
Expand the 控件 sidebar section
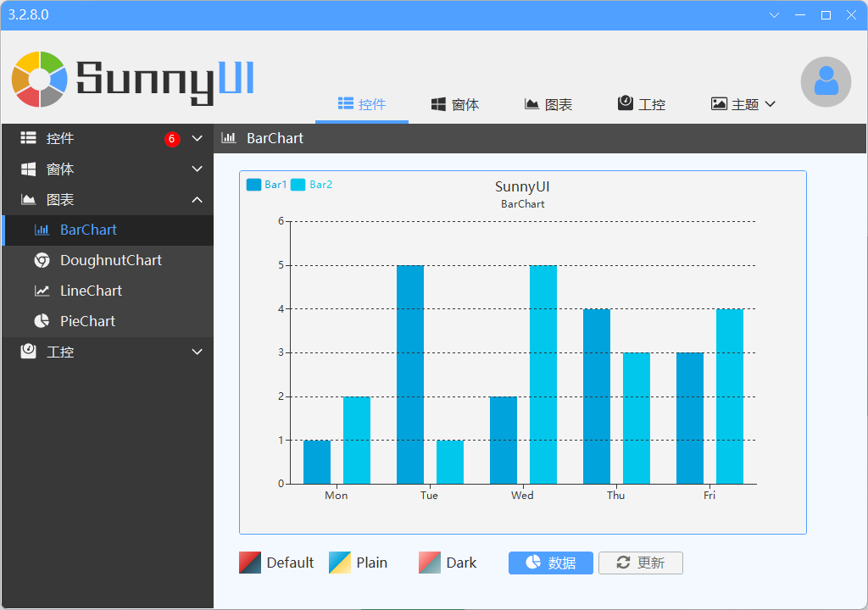pyautogui.click(x=198, y=139)
